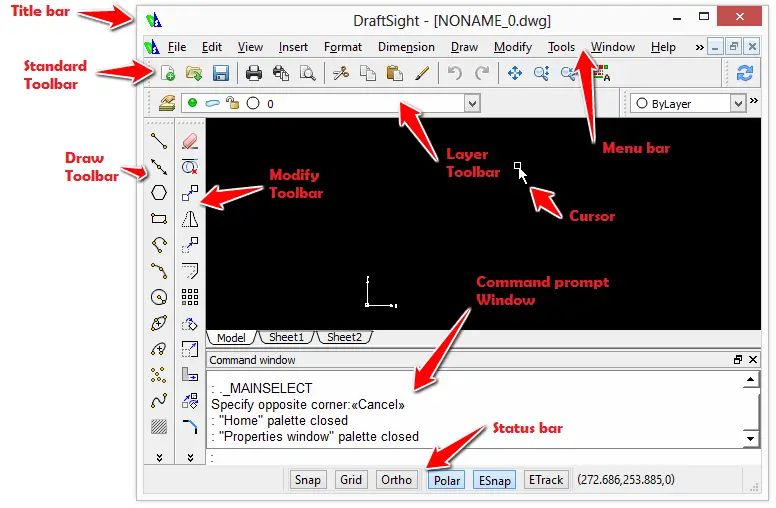Click the Paste clipboard icon
The height and width of the screenshot is (508, 776).
394,73
